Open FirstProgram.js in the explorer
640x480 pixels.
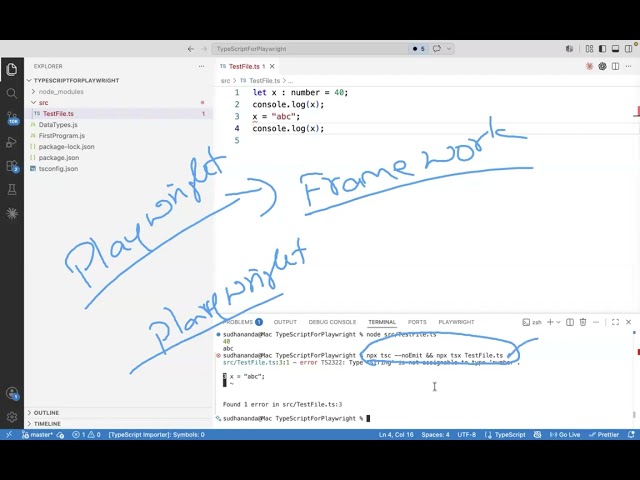pyautogui.click(x=62, y=136)
